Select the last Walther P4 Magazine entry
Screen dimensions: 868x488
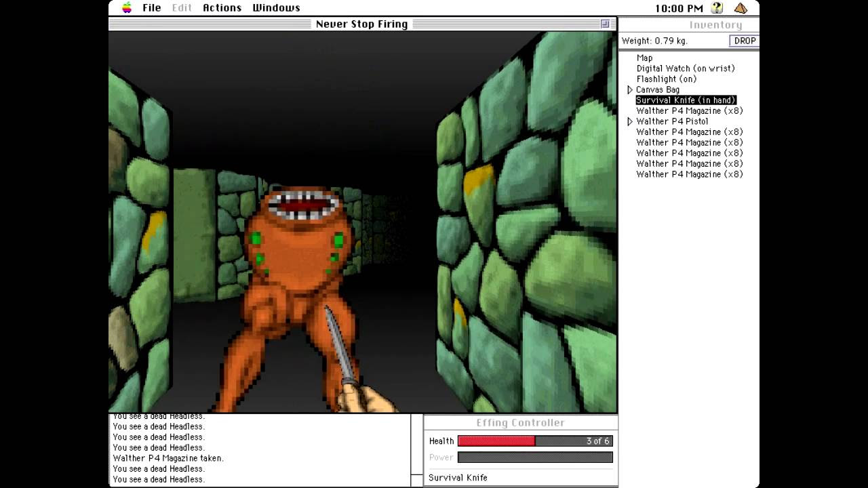[689, 174]
